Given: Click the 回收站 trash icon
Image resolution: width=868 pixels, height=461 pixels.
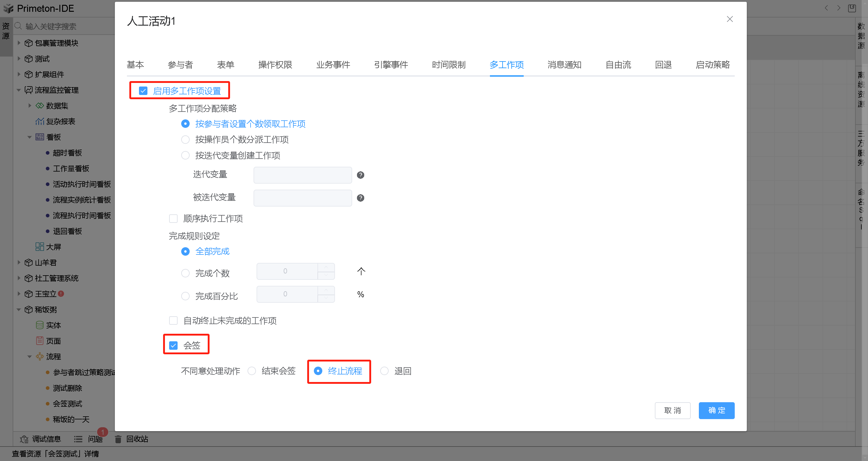Looking at the screenshot, I should coord(118,439).
